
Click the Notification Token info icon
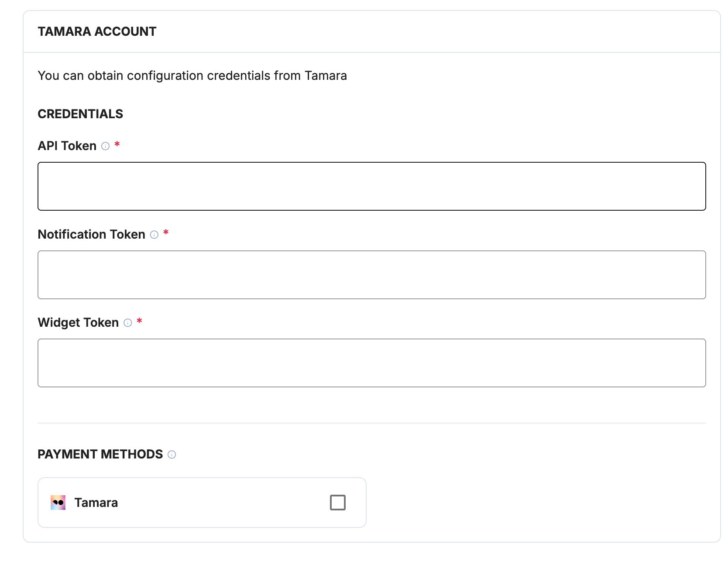click(x=154, y=235)
